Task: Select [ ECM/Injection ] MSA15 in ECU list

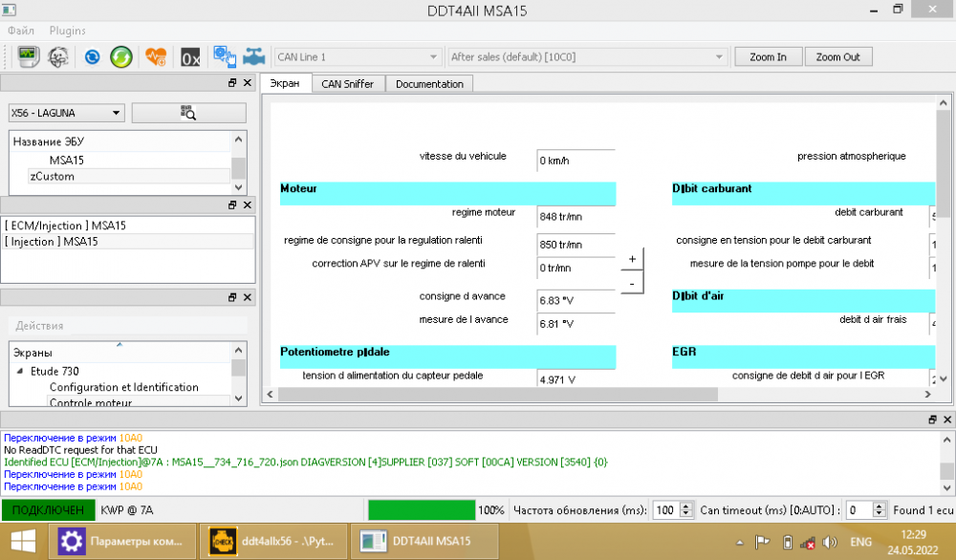Action: 127,226
